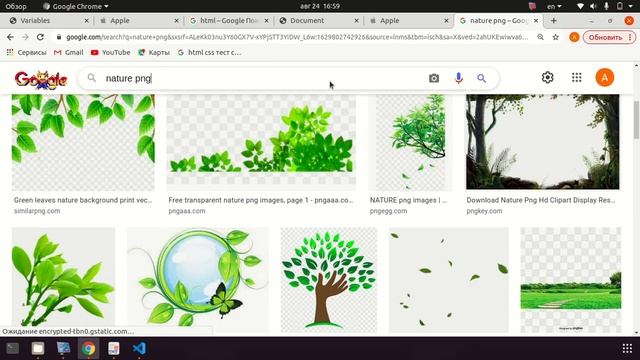Click the Google doodle logo
640x360 pixels.
coord(41,80)
